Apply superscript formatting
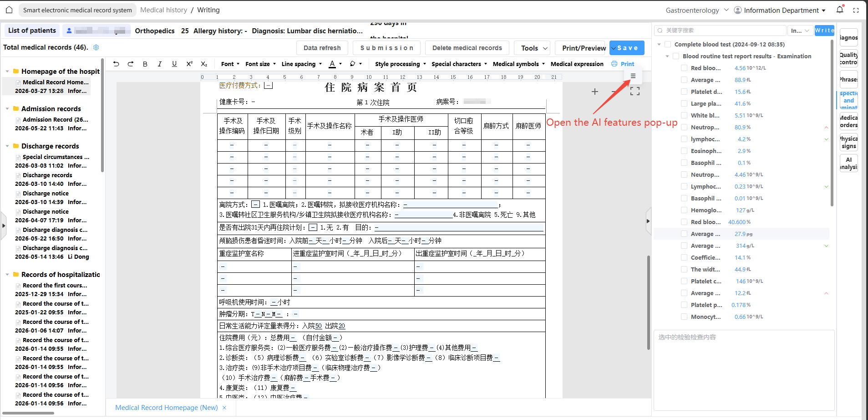 click(x=189, y=64)
